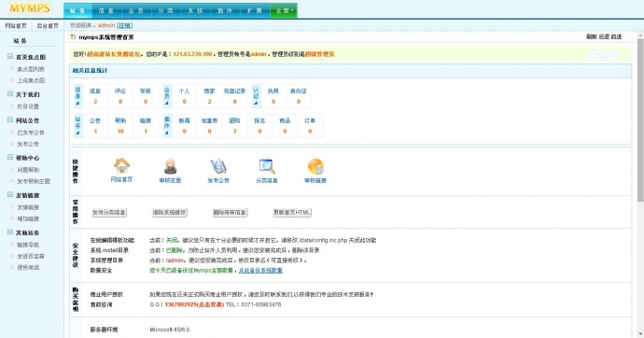Open the 审核链接 globe icon shortcut
This screenshot has width=644, height=338.
pos(315,166)
